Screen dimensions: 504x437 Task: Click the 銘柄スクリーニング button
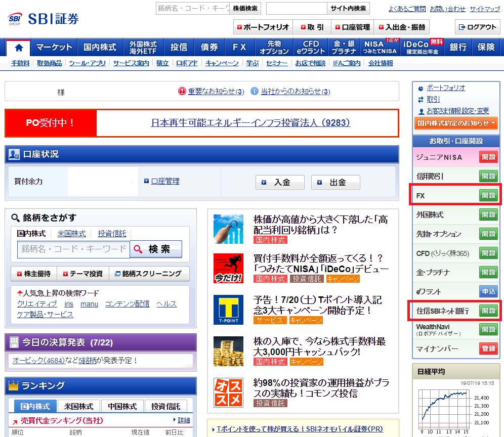tap(149, 274)
